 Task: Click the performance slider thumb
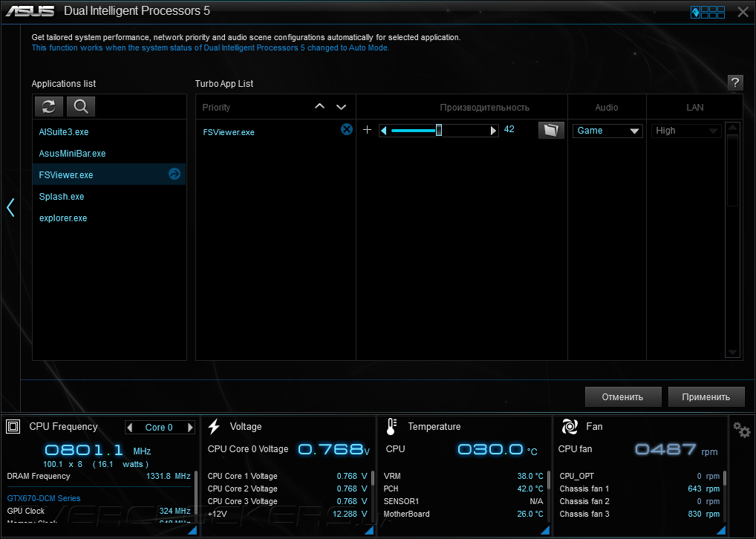click(439, 130)
